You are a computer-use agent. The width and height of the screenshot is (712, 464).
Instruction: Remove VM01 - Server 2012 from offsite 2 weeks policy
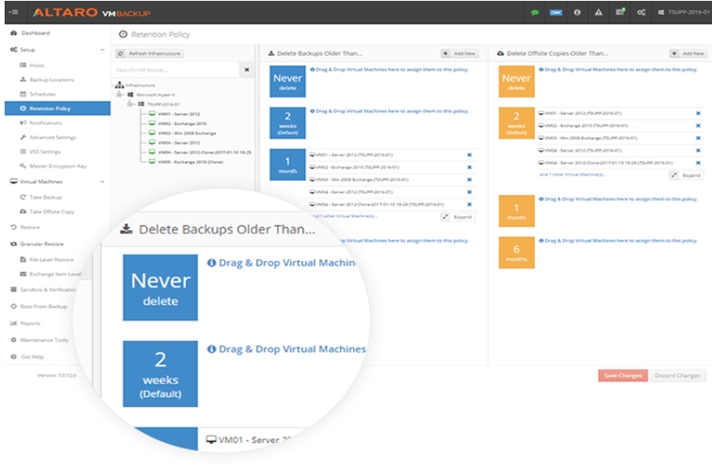pyautogui.click(x=698, y=114)
